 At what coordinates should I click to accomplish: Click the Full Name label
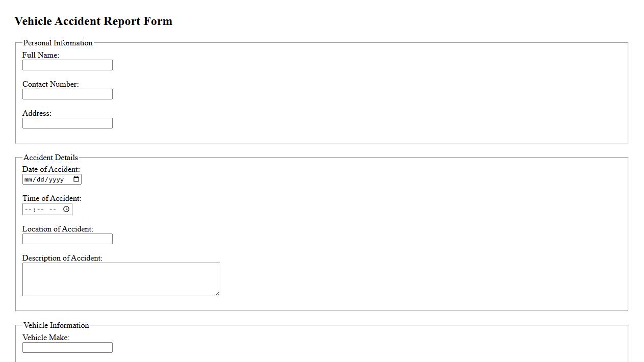(x=41, y=55)
